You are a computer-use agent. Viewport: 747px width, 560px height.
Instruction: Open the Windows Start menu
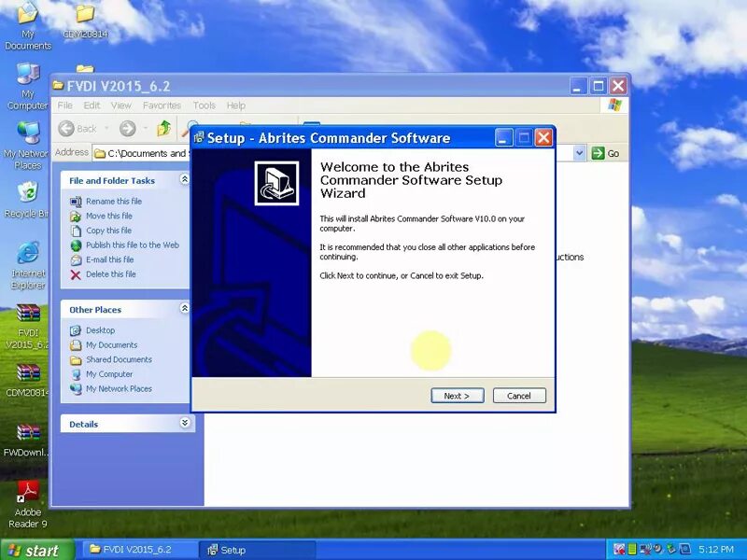tap(37, 550)
